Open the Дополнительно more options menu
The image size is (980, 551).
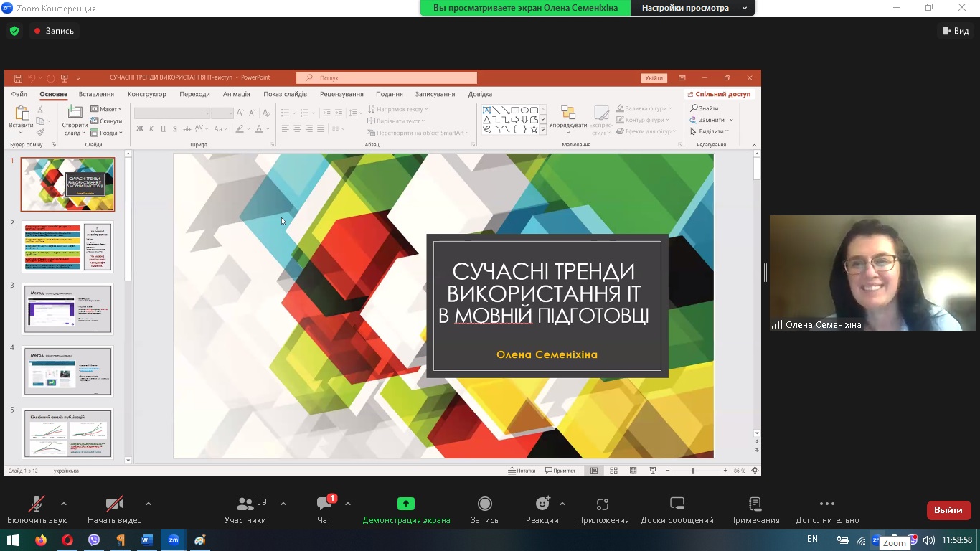(x=827, y=509)
